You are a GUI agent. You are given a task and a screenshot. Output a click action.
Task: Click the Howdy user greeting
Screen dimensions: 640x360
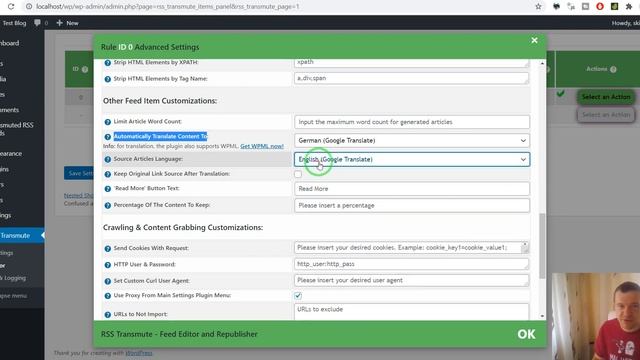coord(625,23)
